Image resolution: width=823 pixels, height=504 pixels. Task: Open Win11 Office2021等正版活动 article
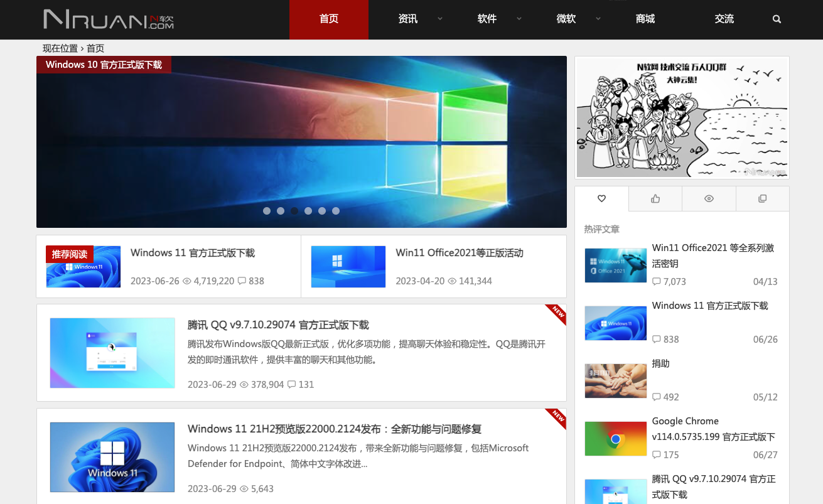click(460, 253)
